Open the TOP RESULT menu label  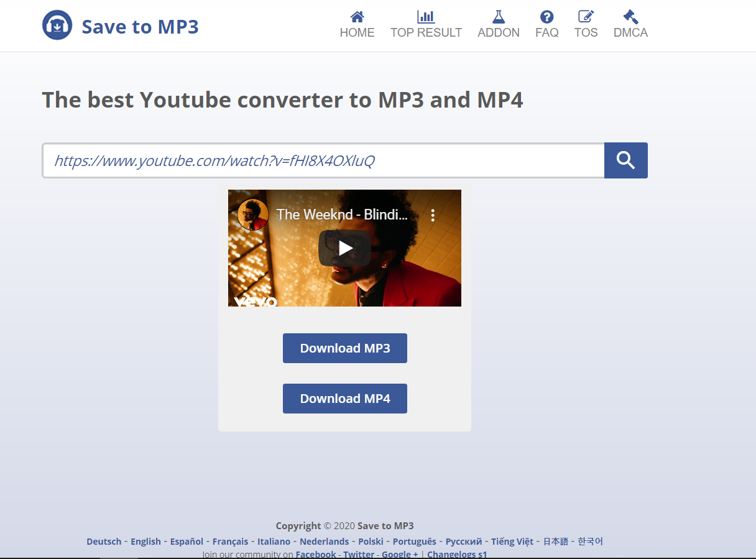click(426, 32)
